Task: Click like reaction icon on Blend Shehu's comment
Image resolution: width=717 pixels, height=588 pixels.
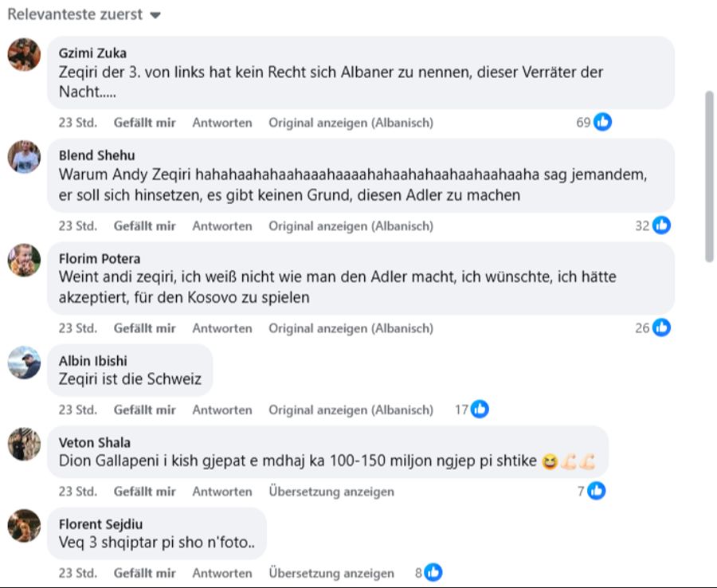Action: click(661, 225)
